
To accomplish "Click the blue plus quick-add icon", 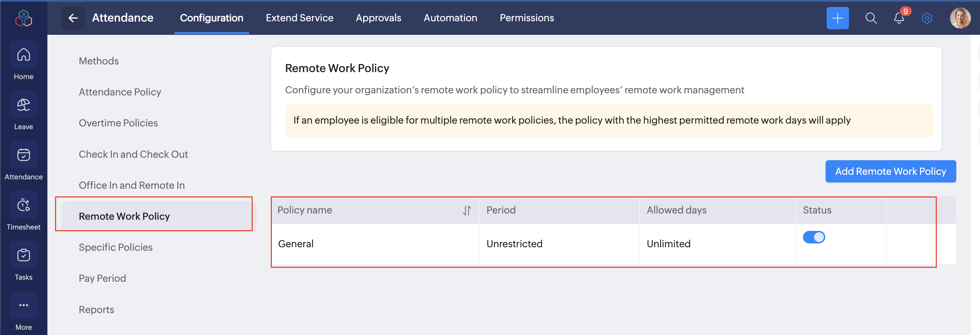I will (x=837, y=18).
